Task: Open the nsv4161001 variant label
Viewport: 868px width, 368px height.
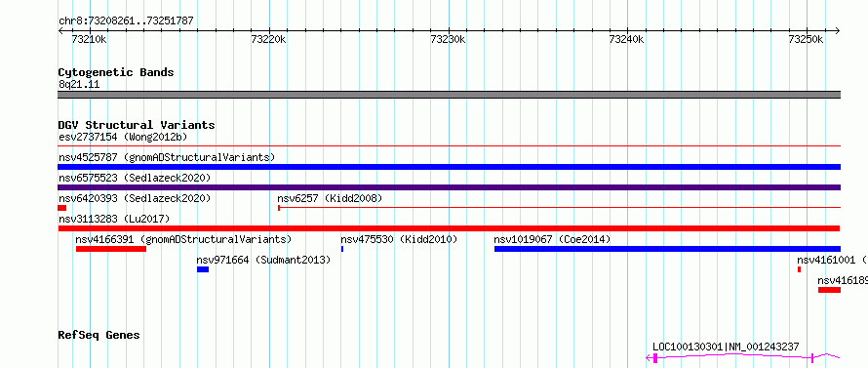Action: pyautogui.click(x=832, y=260)
